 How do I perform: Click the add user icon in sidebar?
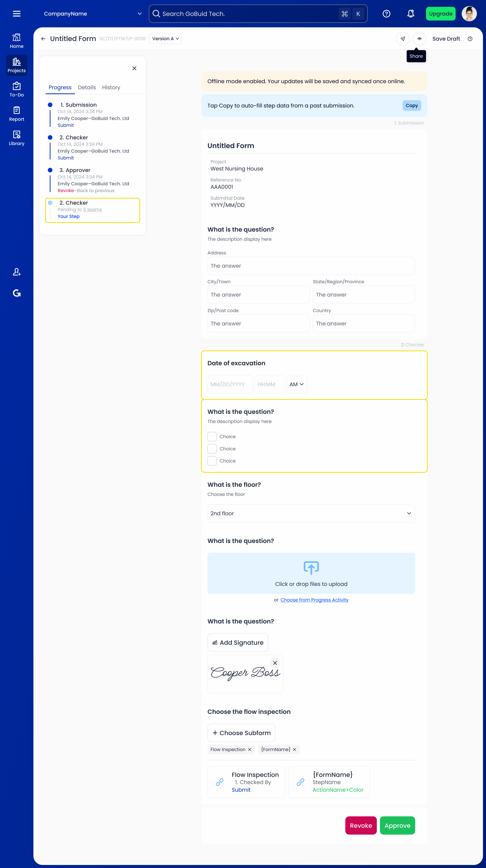[17, 272]
